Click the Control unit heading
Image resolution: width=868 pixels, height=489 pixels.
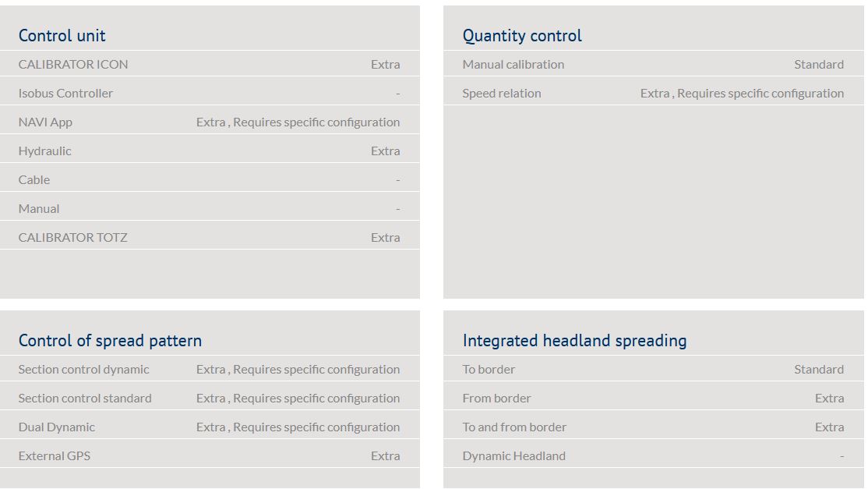point(62,36)
